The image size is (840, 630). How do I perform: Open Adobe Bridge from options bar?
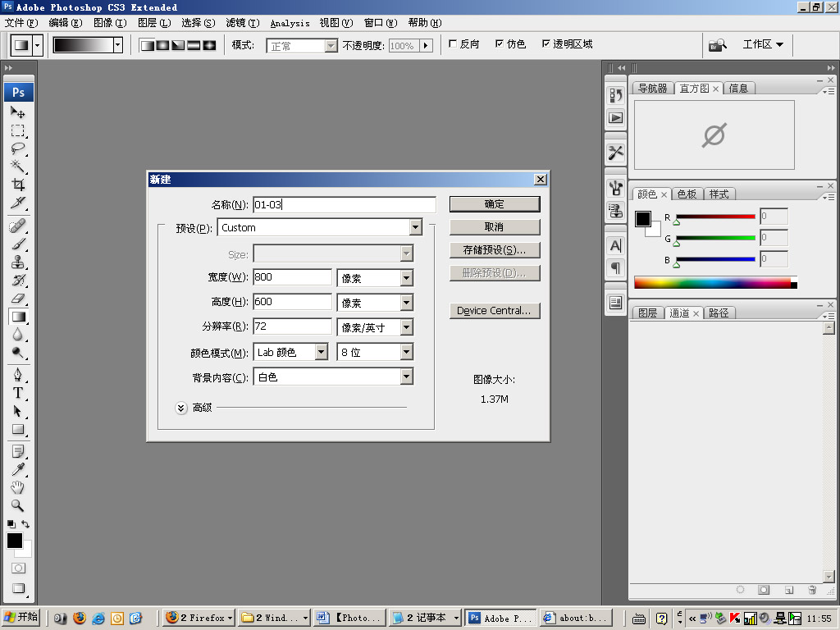pyautogui.click(x=717, y=45)
